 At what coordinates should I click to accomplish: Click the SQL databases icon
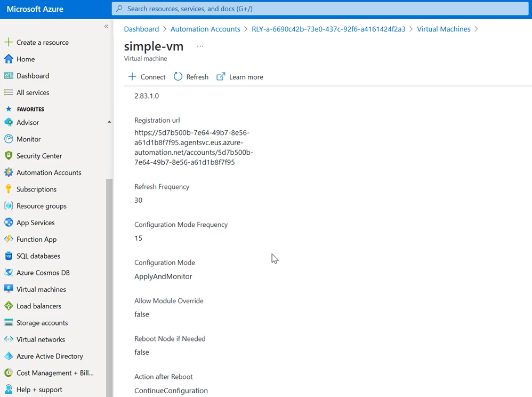coord(9,256)
